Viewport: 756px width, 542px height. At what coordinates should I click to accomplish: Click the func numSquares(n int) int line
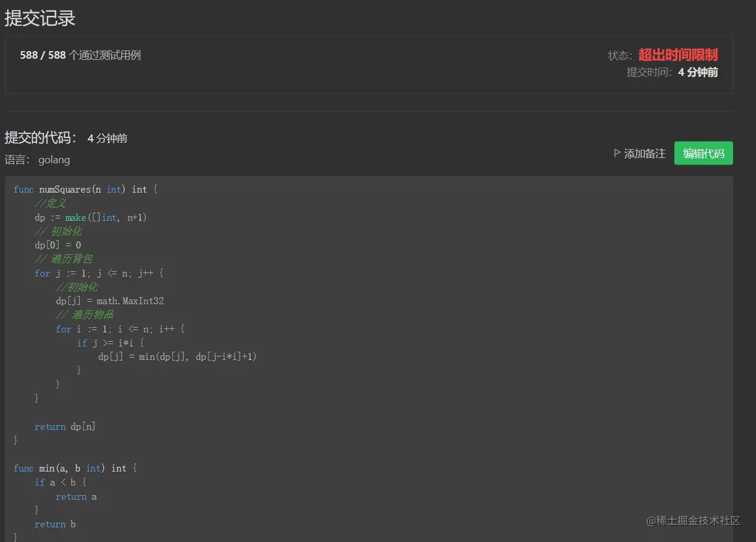coord(86,189)
